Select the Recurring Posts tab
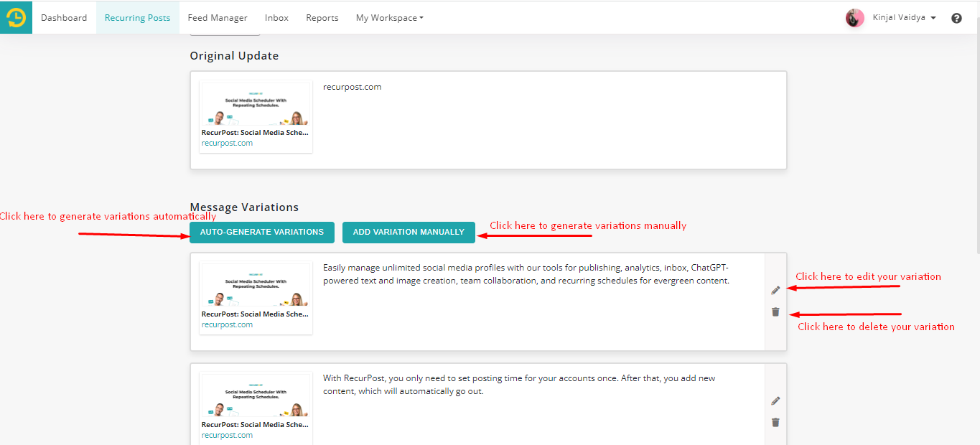Viewport: 980px width, 445px height. pos(137,18)
